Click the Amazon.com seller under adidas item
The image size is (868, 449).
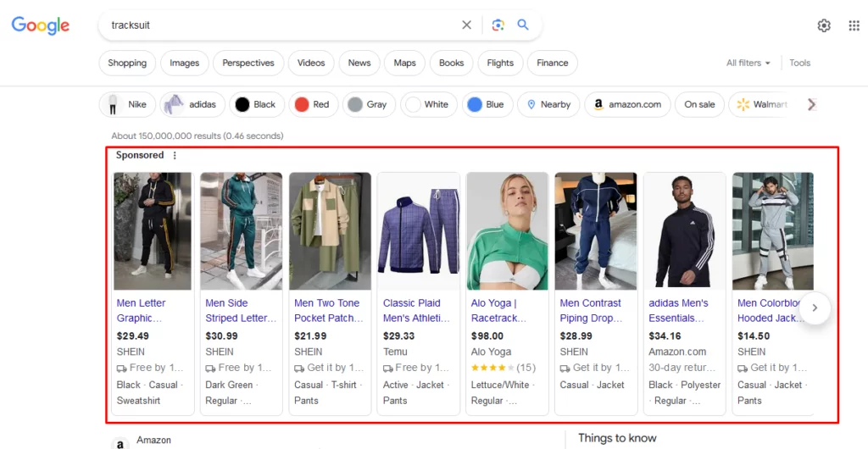pos(677,352)
